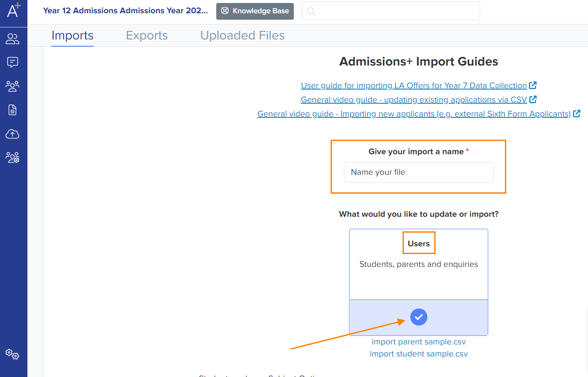Click 'Students, parents and enquiries' text
Image resolution: width=588 pixels, height=377 pixels.
(x=419, y=264)
